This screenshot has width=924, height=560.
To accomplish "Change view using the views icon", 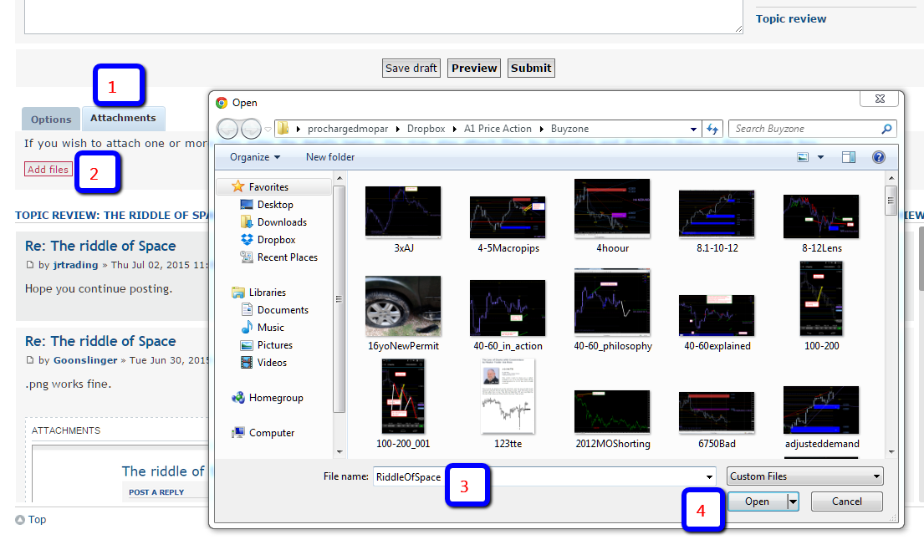I will click(804, 157).
